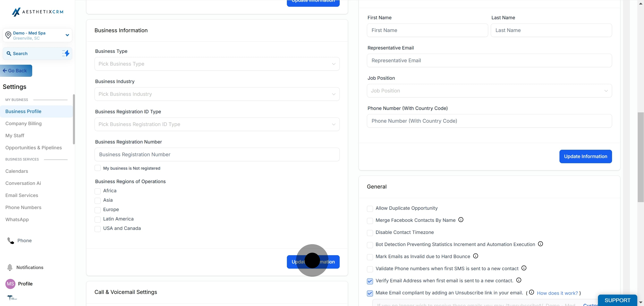Open Demo - Med Spa location switcher

pyautogui.click(x=38, y=35)
